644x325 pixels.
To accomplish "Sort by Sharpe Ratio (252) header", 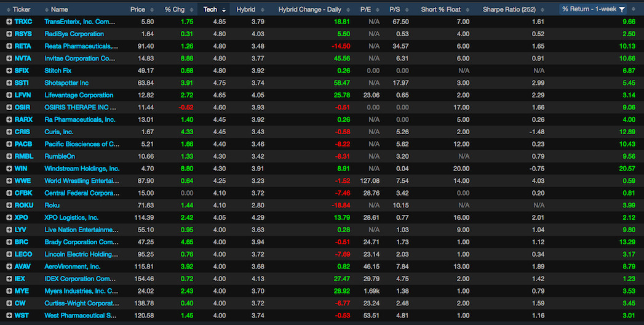I will [509, 9].
